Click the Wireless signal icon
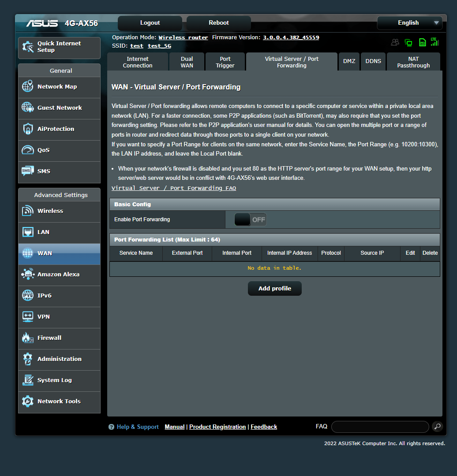The width and height of the screenshot is (457, 476). click(28, 211)
